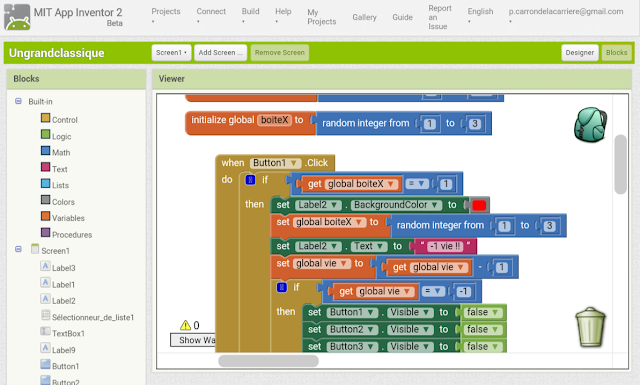
Task: Click the Sélectionneur_de_liste1 list picker icon
Action: pos(45,315)
